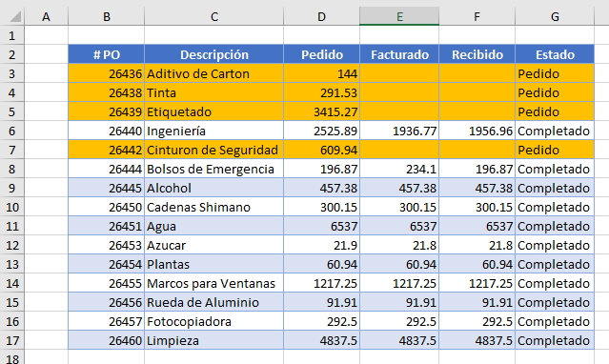
Task: Select 'Cadenas Shimano' cell
Action: coord(214,207)
